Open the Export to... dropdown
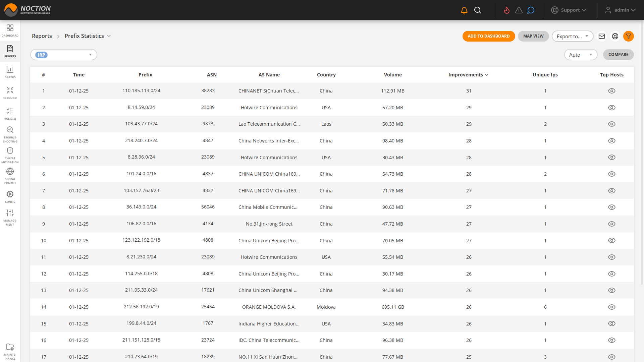This screenshot has width=644, height=362. [x=572, y=36]
